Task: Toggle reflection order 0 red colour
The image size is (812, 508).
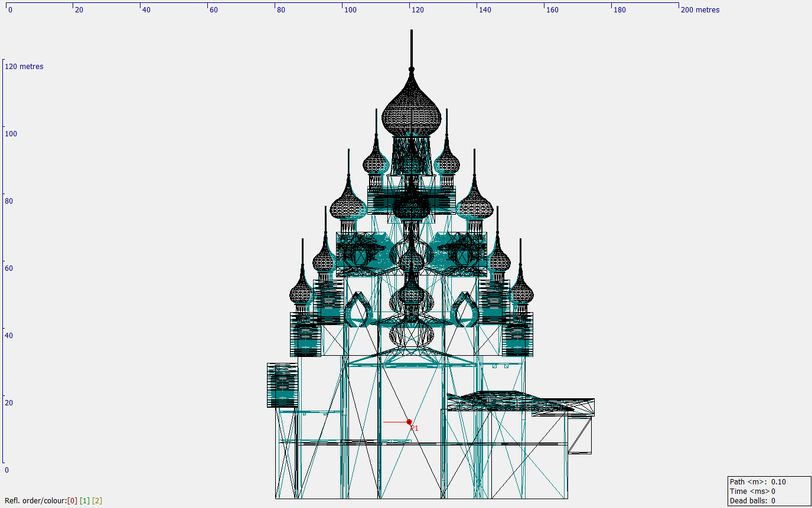Action: coord(71,500)
